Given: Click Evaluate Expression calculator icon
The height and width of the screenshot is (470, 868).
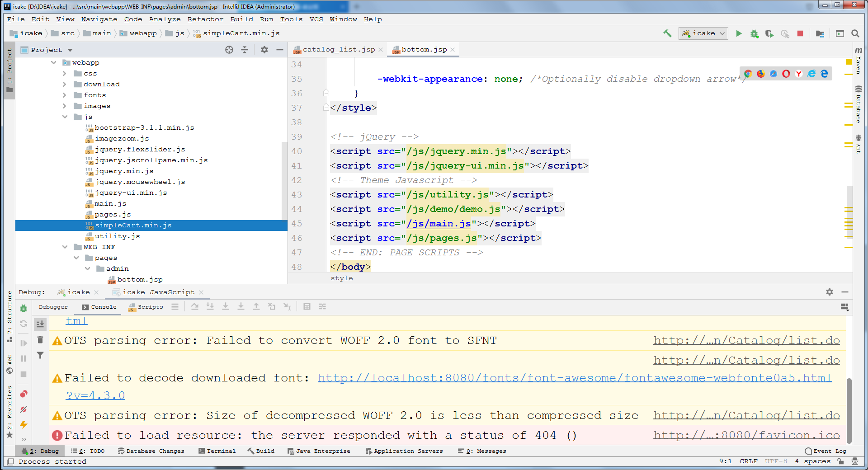Looking at the screenshot, I should [307, 306].
